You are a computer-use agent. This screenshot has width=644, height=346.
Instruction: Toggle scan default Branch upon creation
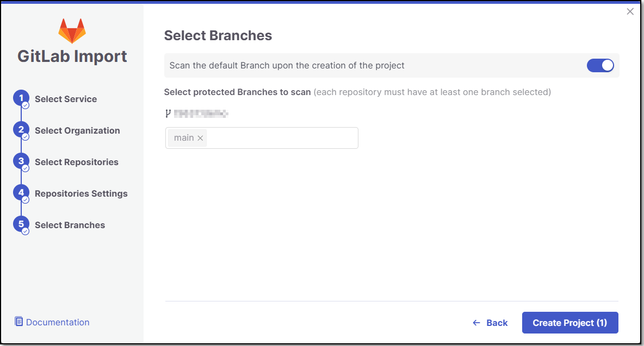click(x=600, y=66)
